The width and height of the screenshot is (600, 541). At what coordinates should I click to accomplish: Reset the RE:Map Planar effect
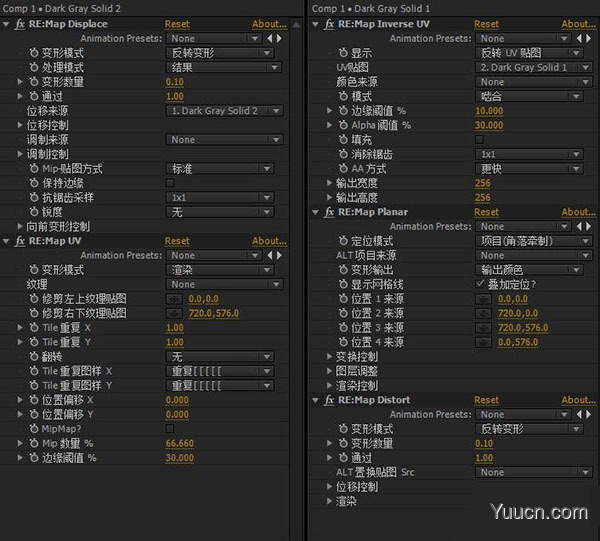click(486, 212)
